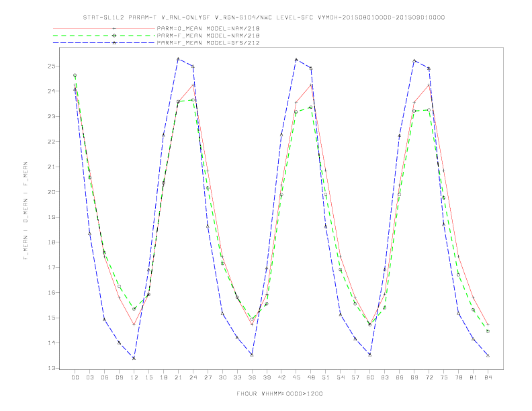Click x-axis forecast hour label 66
The image size is (532, 411).
[400, 377]
